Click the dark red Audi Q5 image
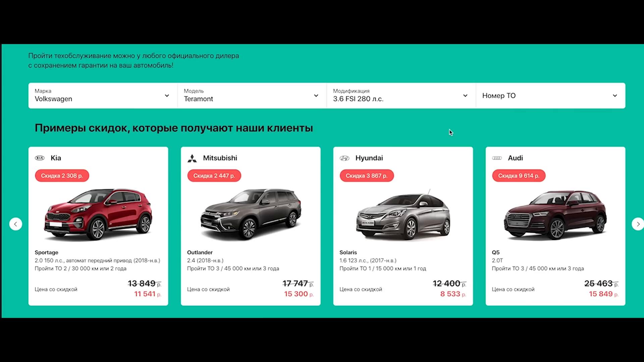The width and height of the screenshot is (644, 362). (555, 215)
